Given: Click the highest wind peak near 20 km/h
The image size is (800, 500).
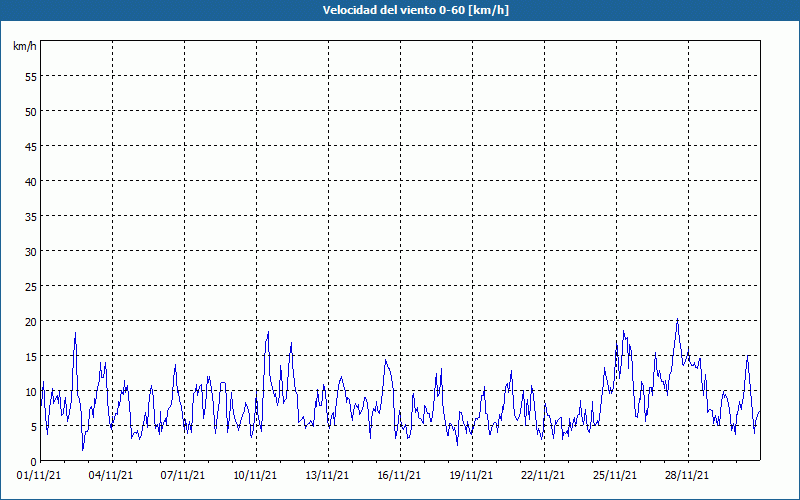Looking at the screenshot, I should click(677, 319).
